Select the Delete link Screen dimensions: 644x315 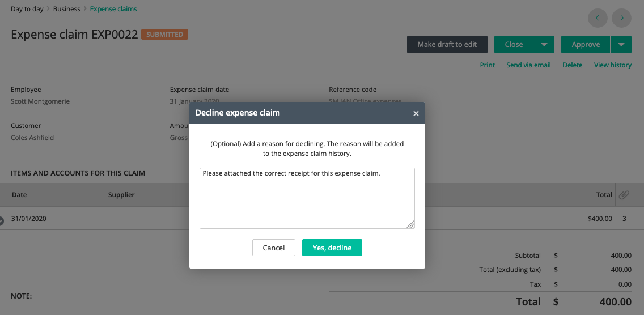(x=573, y=65)
